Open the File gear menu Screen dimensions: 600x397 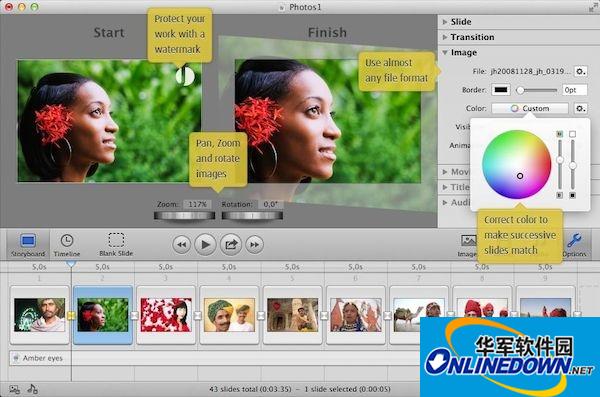click(x=580, y=71)
